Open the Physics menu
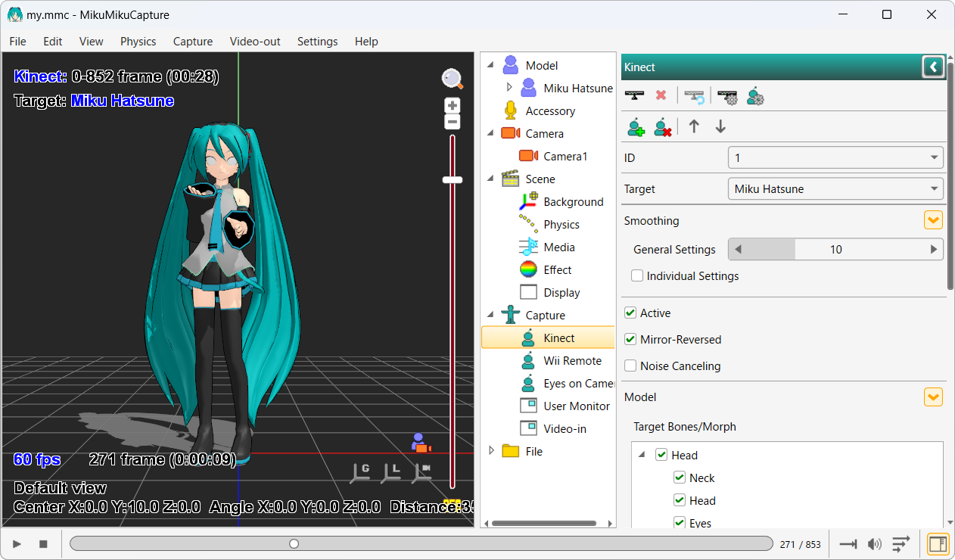Screen dimensions: 955x560 point(138,42)
